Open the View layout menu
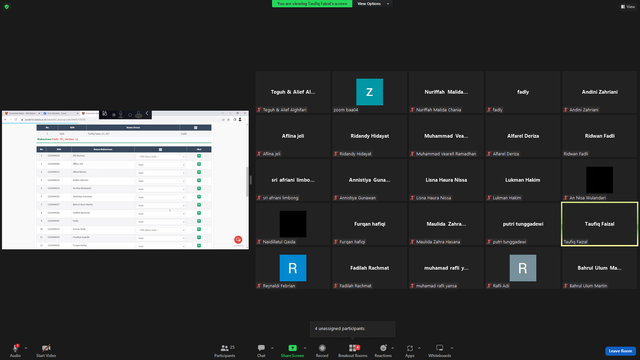This screenshot has height=360, width=640. click(x=628, y=7)
